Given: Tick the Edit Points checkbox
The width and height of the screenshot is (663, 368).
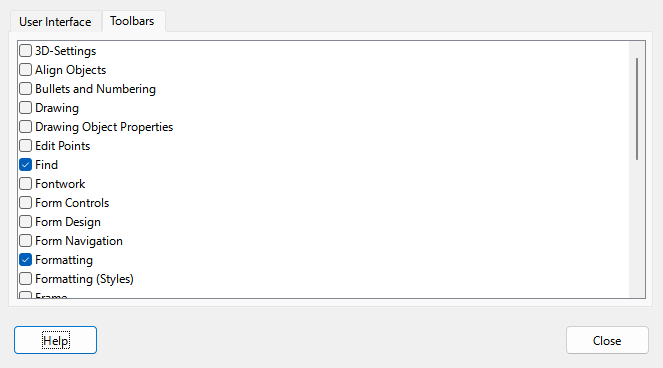Looking at the screenshot, I should pyautogui.click(x=25, y=146).
